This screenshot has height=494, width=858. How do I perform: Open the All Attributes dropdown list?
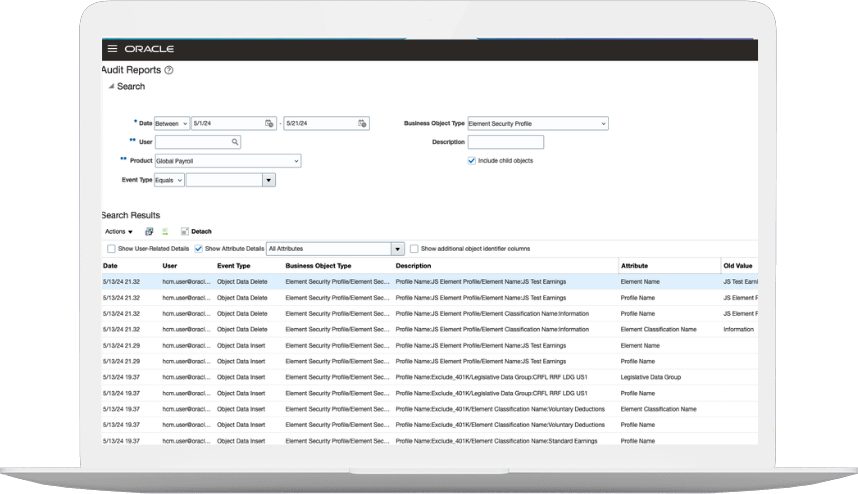(398, 248)
